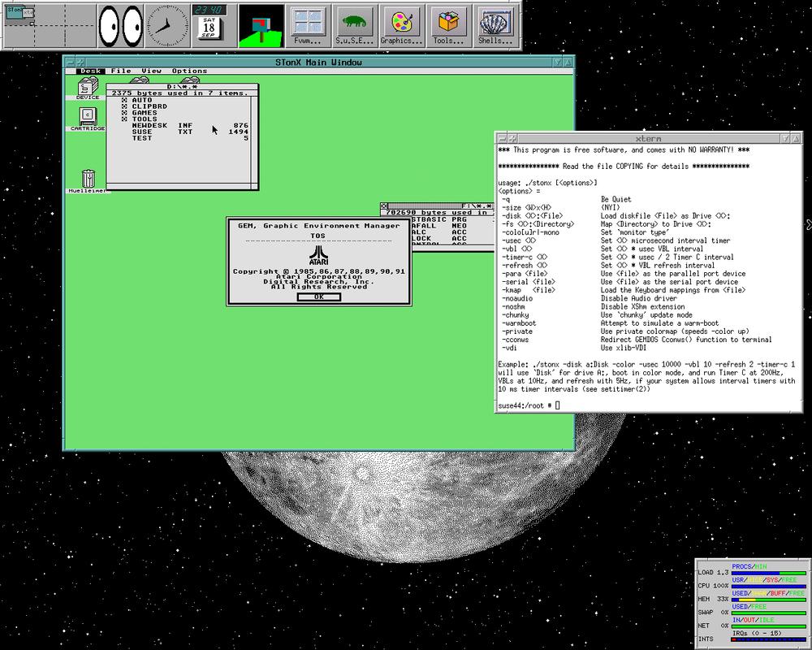Open the File menu in STonX
The width and height of the screenshot is (812, 650).
(x=121, y=71)
